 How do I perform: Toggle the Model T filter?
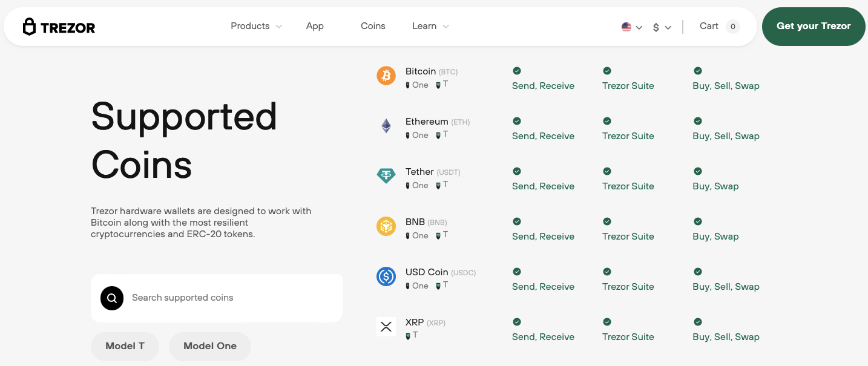[x=125, y=346]
